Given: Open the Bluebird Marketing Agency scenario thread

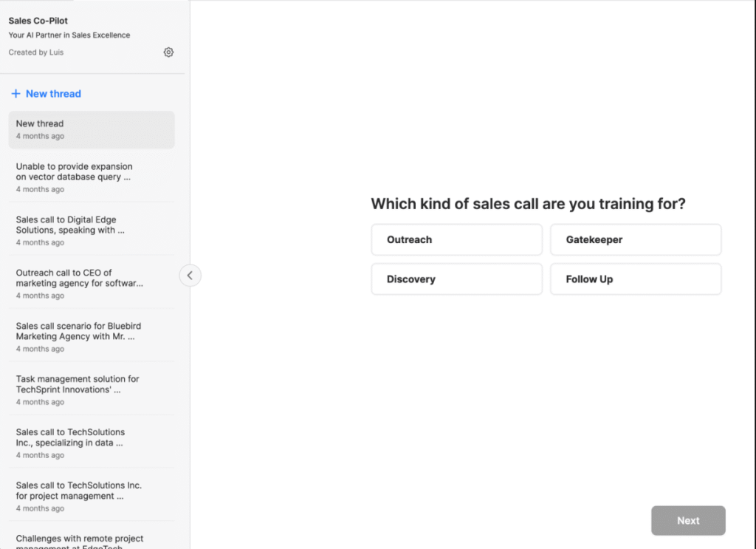Looking at the screenshot, I should pyautogui.click(x=91, y=336).
